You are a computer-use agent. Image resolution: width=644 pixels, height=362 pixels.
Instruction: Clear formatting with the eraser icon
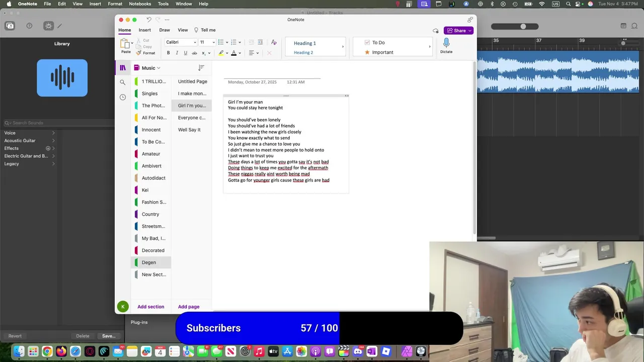pyautogui.click(x=274, y=42)
